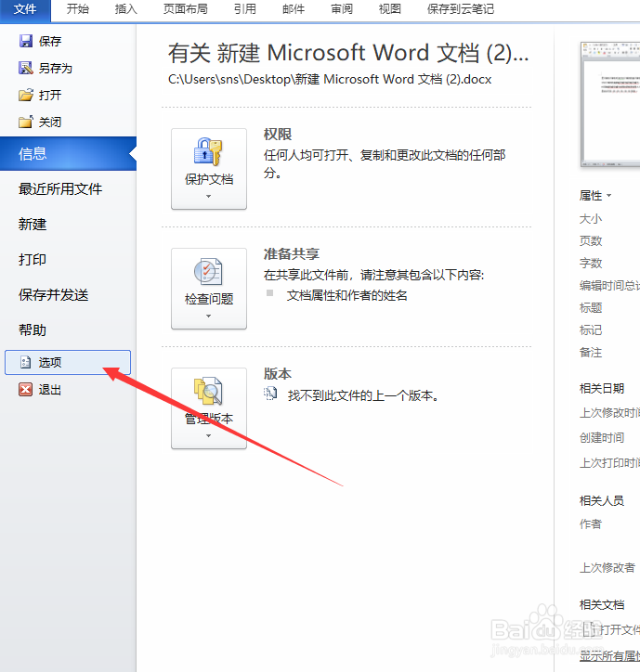Click the 版本 heading
Screen dimensions: 640x672
(x=278, y=373)
